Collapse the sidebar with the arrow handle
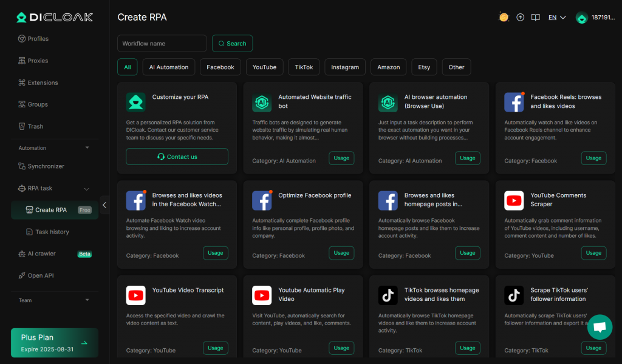This screenshot has height=364, width=622. (x=104, y=205)
